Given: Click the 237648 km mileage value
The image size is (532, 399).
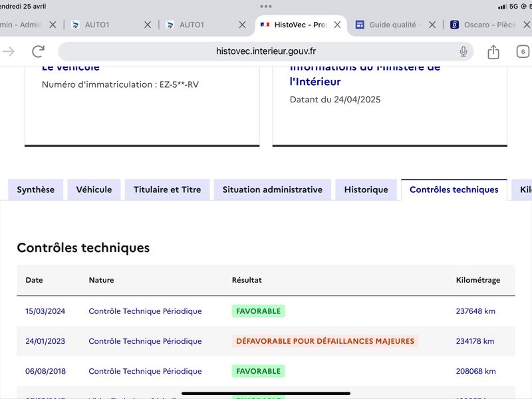Looking at the screenshot, I should pyautogui.click(x=475, y=311).
